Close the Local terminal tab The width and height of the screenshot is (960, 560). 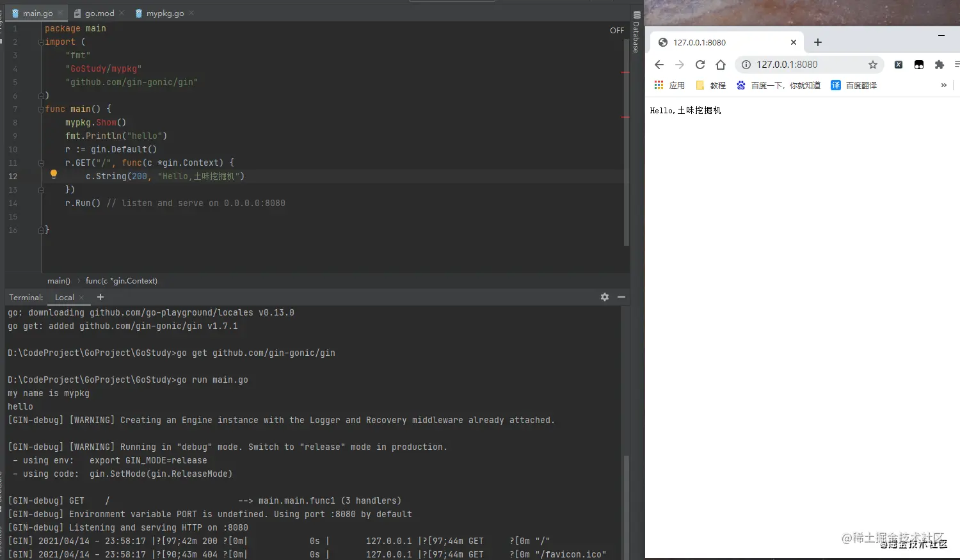click(81, 298)
